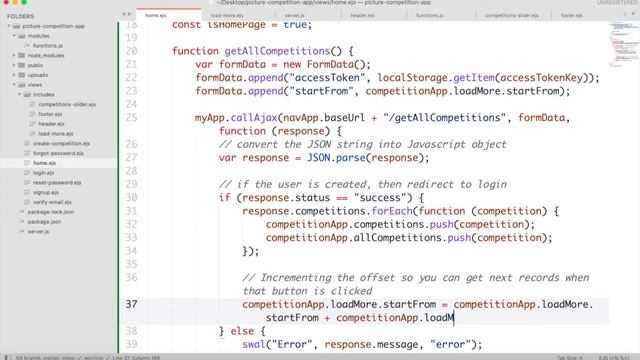This screenshot has width=640, height=360.
Task: Click the Tab Size setting in status bar
Action: [569, 358]
